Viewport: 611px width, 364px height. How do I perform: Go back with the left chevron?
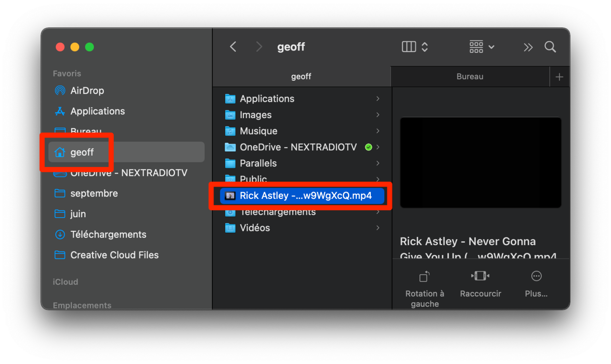tap(233, 47)
